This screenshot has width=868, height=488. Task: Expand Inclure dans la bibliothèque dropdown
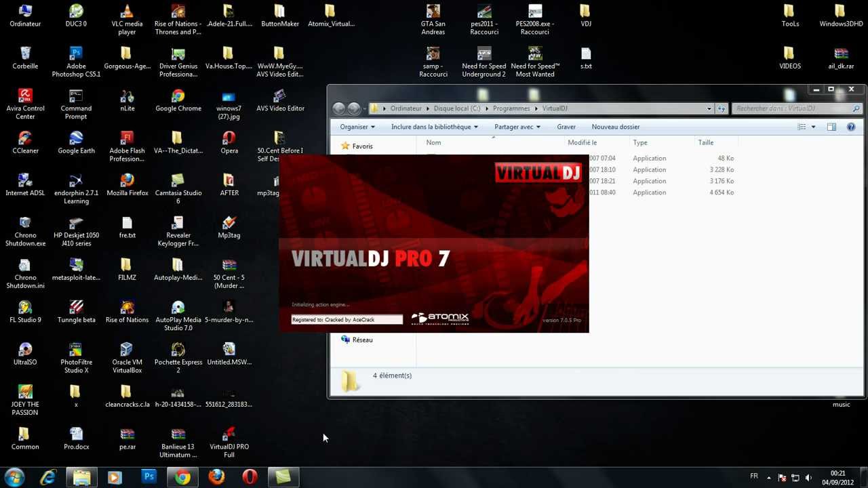click(x=434, y=127)
